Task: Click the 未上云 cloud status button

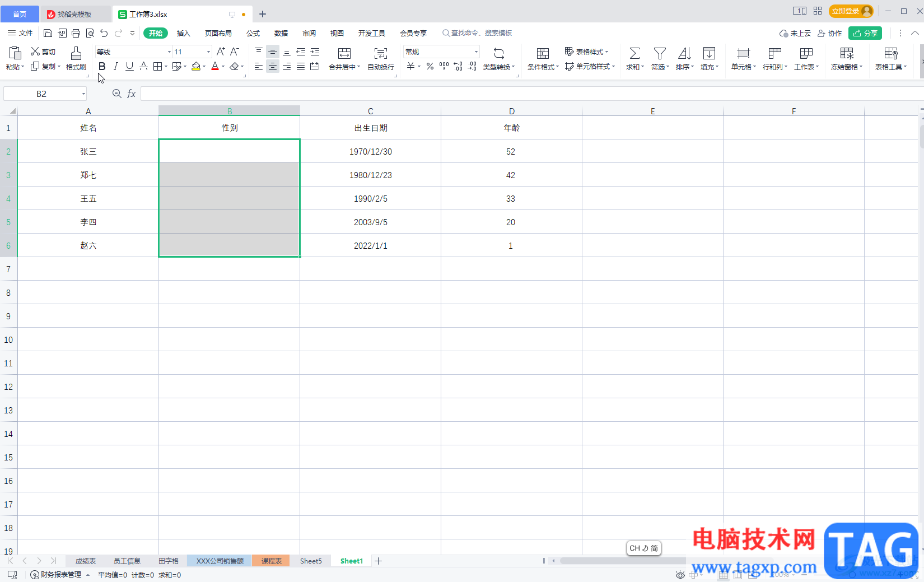Action: (795, 33)
